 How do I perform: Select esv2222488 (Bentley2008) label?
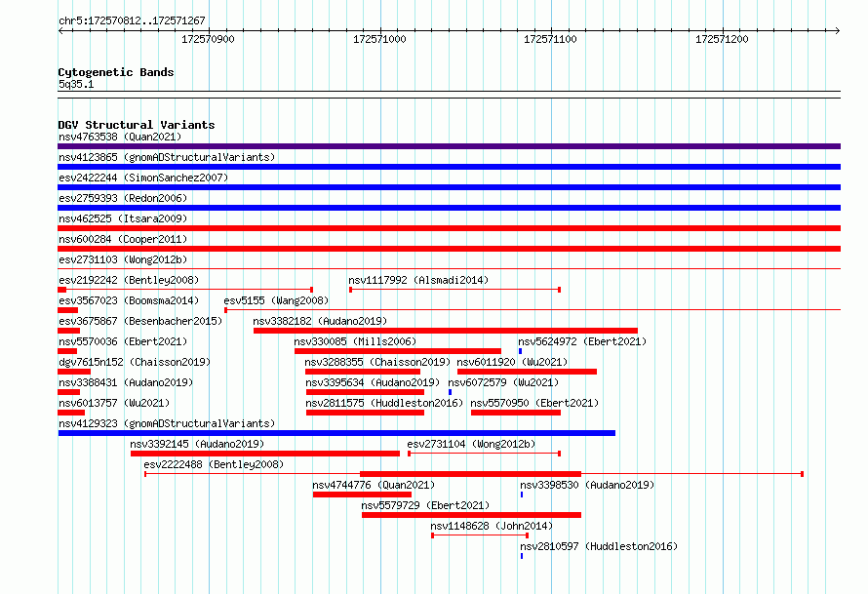click(214, 464)
